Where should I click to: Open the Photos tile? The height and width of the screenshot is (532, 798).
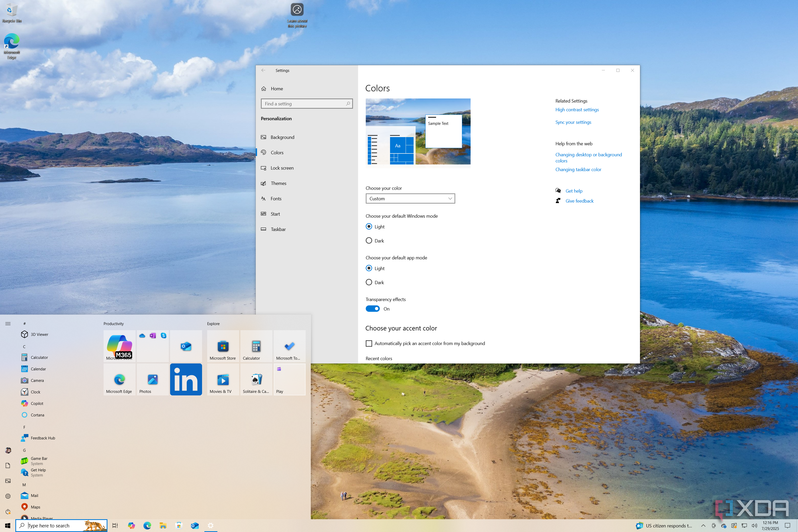pyautogui.click(x=153, y=379)
